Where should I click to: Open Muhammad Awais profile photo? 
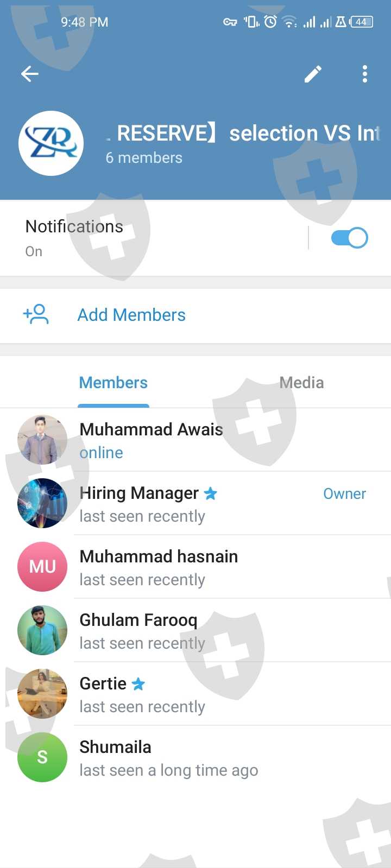click(42, 440)
